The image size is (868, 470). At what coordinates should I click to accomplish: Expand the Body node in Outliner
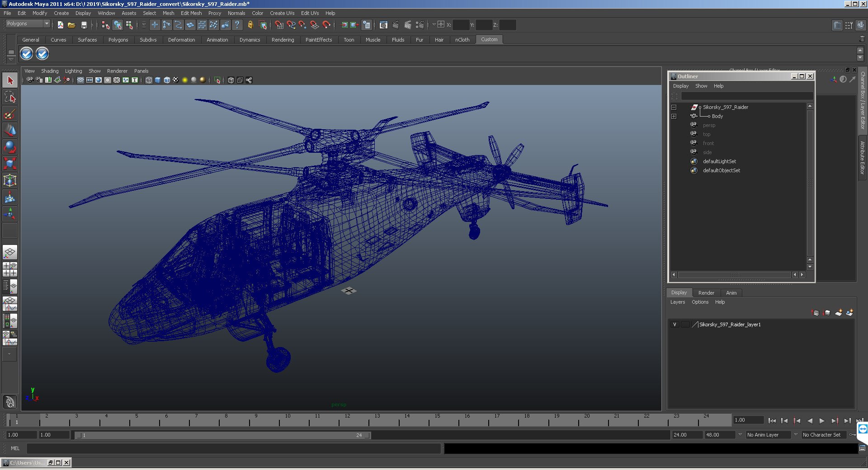click(x=674, y=117)
